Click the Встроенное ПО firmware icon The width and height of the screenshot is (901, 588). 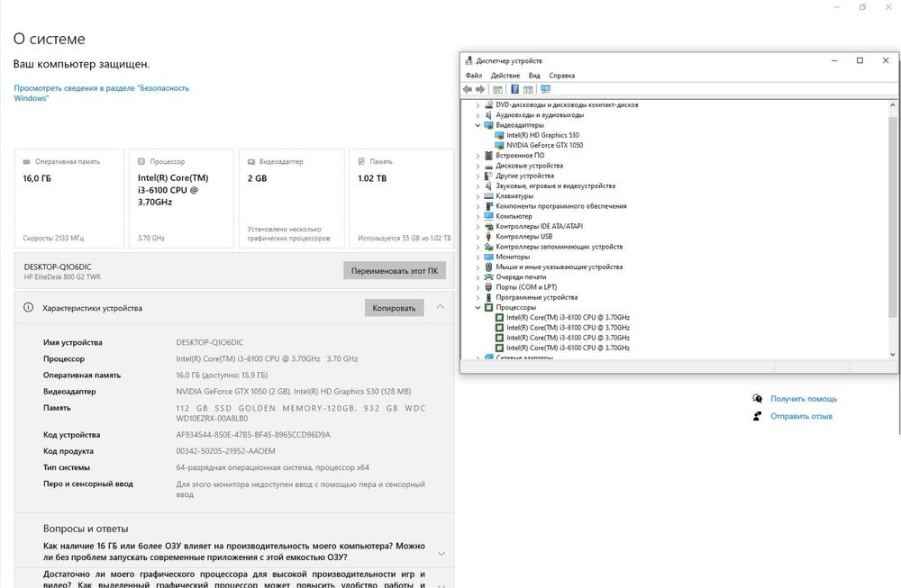point(488,155)
